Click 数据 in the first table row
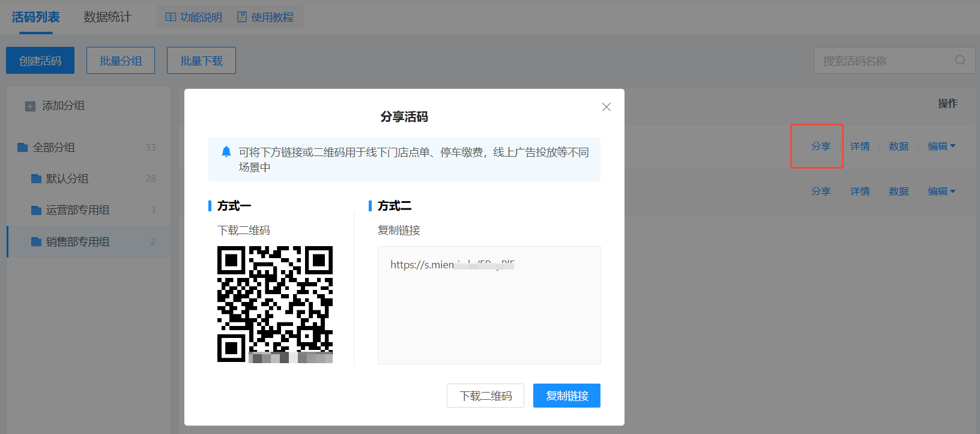 [899, 146]
